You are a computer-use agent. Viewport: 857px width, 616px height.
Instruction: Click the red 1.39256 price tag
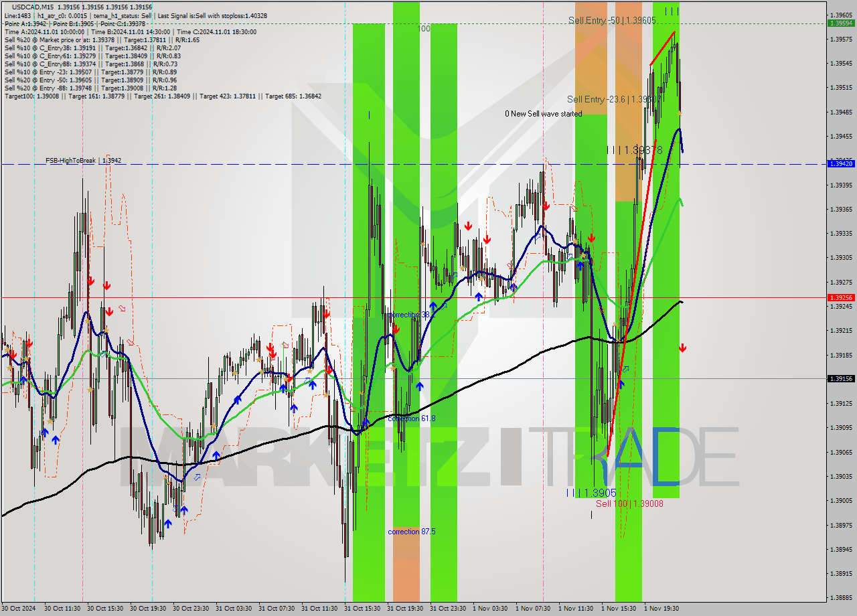(x=841, y=297)
